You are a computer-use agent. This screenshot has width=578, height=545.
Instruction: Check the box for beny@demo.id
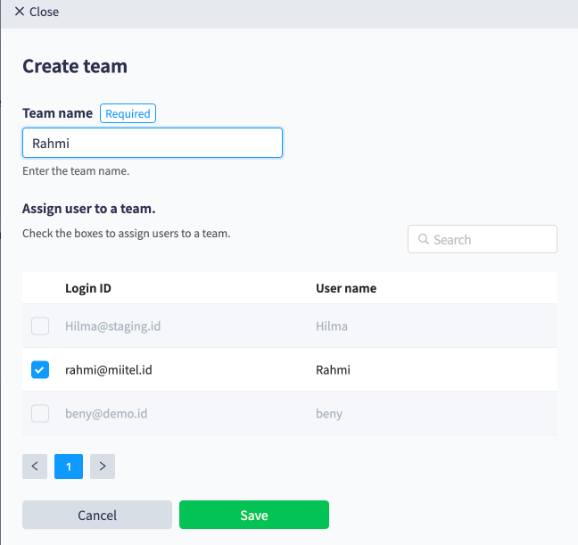coord(40,413)
